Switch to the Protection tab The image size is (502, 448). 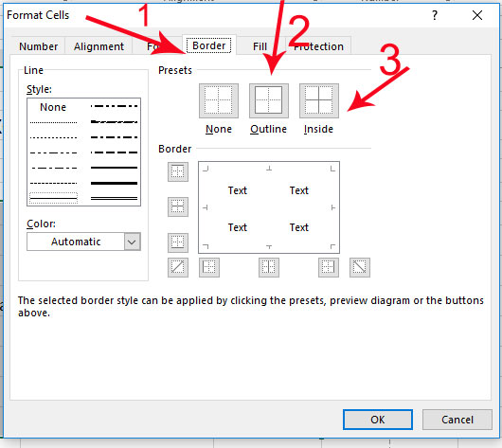pyautogui.click(x=318, y=46)
